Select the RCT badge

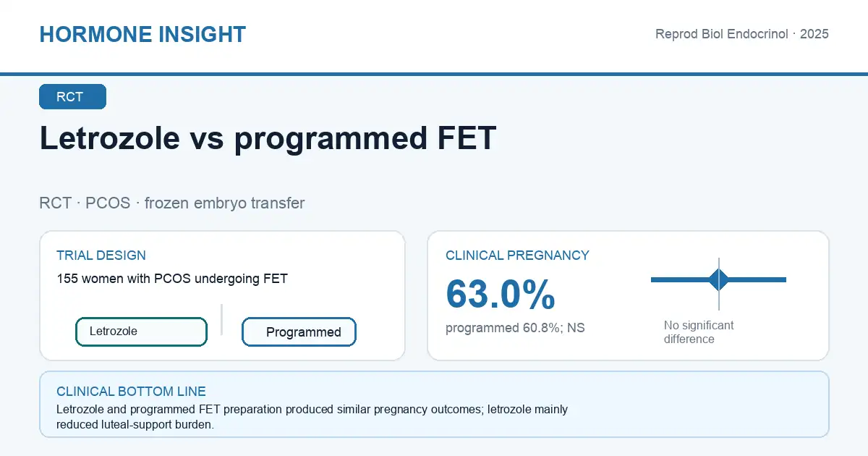point(72,97)
